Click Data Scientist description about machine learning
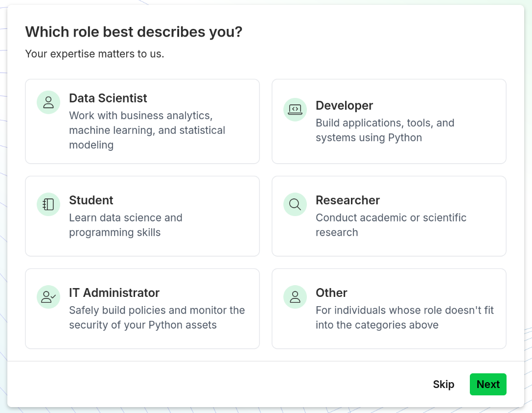Image resolution: width=532 pixels, height=413 pixels. click(x=147, y=130)
